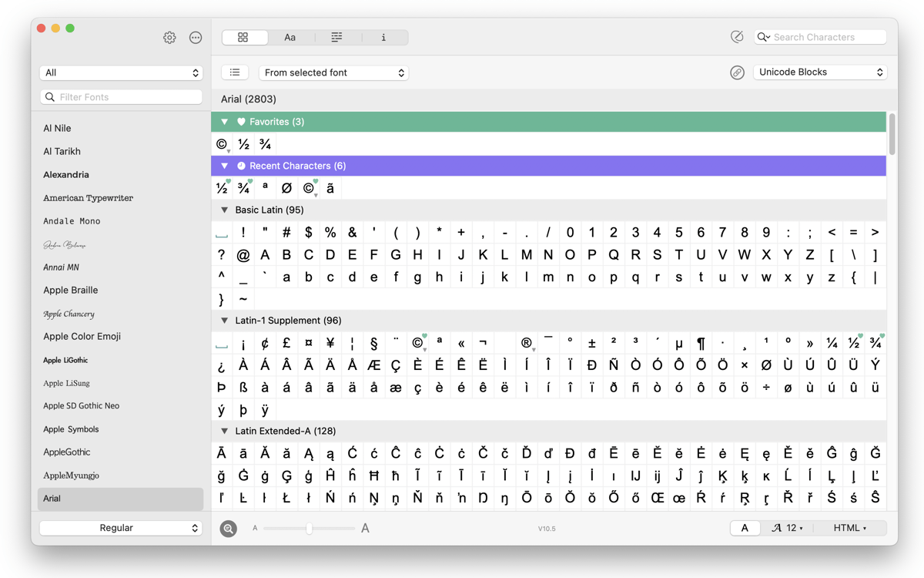Click the circular icon left of search
Screen dimensions: 924x578
[x=737, y=37]
